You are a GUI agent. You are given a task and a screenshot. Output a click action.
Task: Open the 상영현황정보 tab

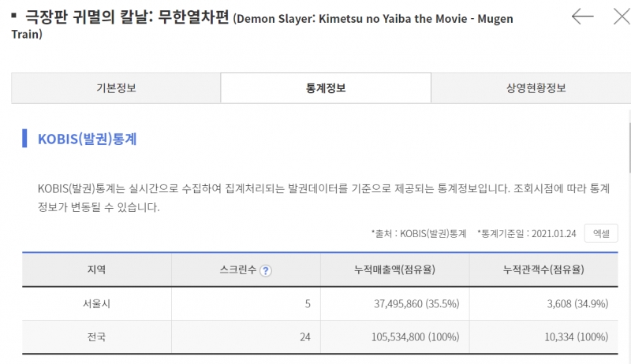tap(536, 88)
